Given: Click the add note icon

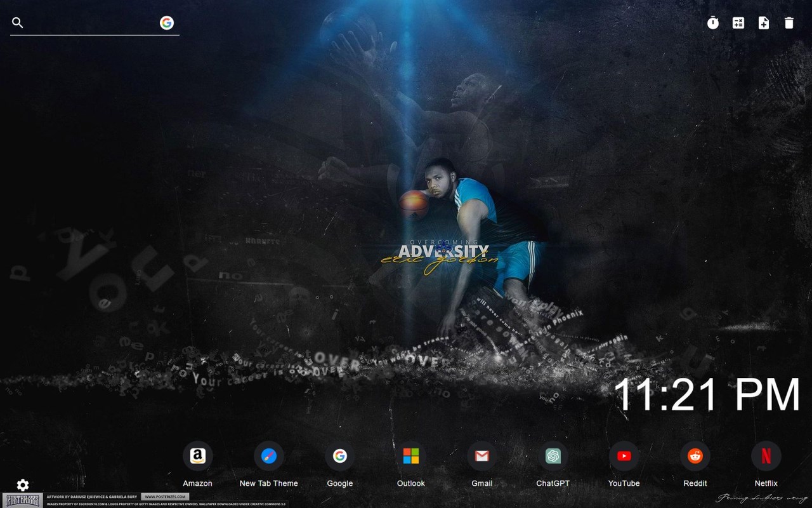Looking at the screenshot, I should pyautogui.click(x=764, y=23).
